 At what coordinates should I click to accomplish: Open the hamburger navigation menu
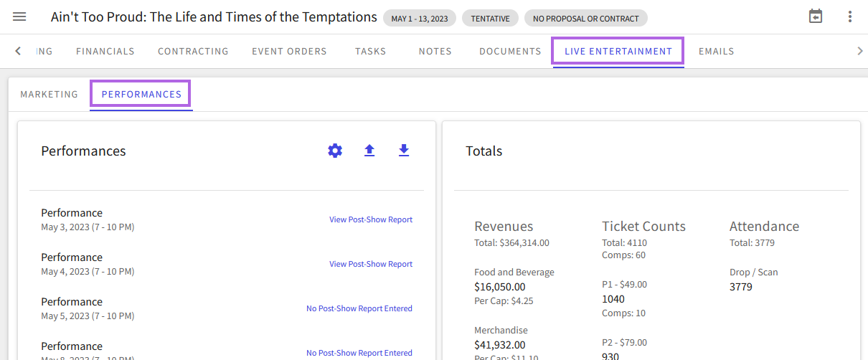pos(19,16)
